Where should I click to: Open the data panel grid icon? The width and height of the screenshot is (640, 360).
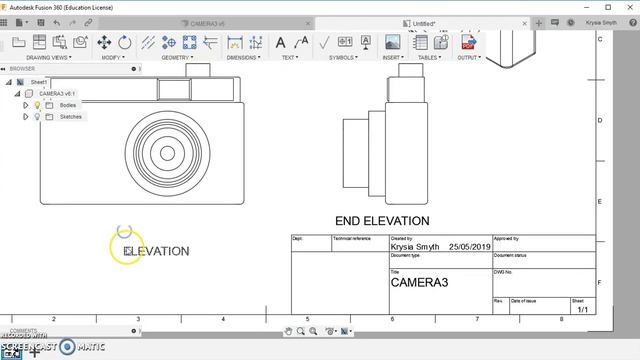click(4, 23)
